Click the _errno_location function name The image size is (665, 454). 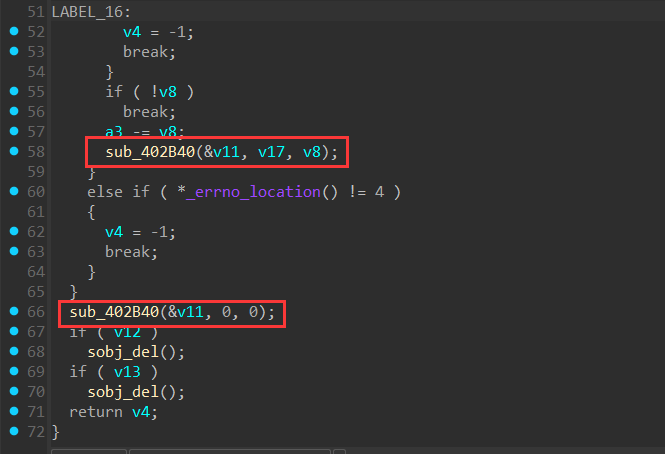coord(253,192)
